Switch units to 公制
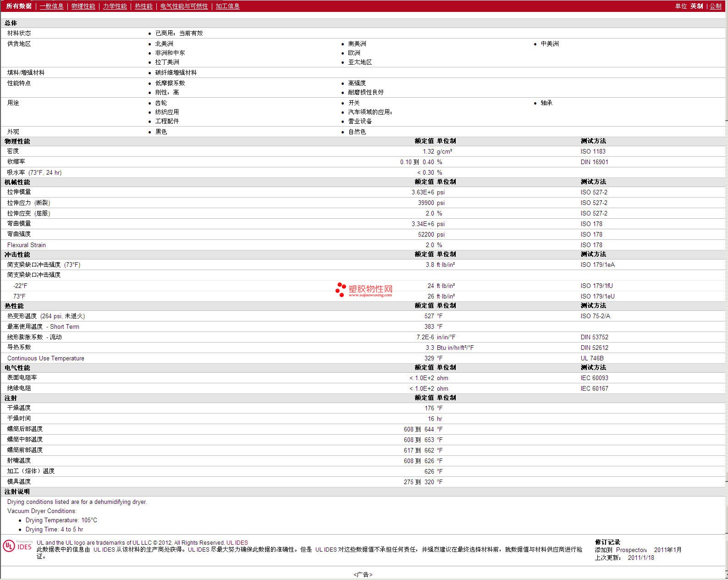Image resolution: width=728 pixels, height=580 pixels. [x=715, y=6]
